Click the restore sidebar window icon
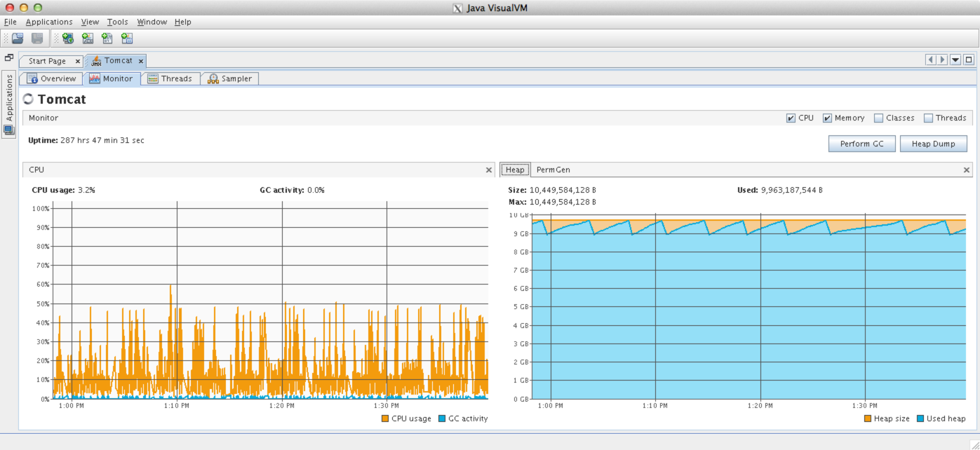This screenshot has width=980, height=450. pos(9,57)
